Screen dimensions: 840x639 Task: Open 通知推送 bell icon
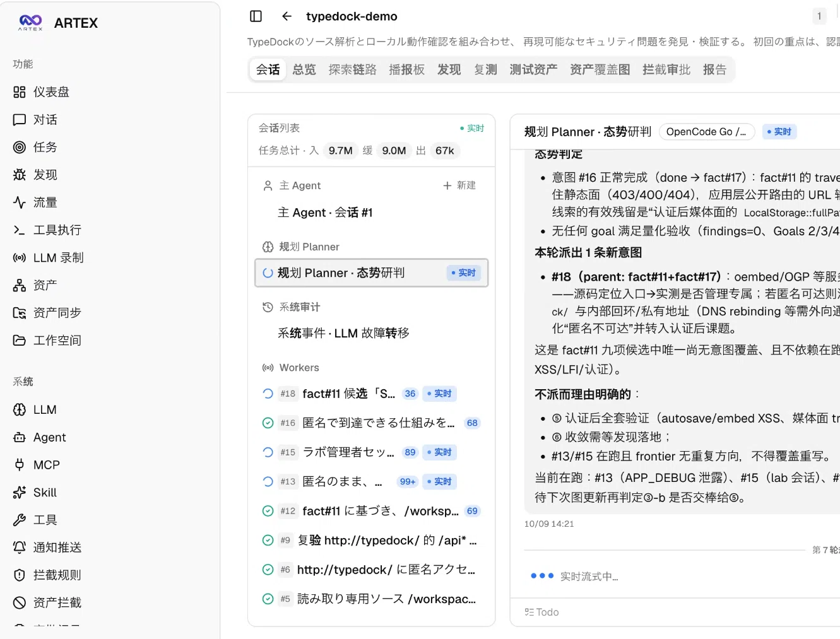(x=20, y=548)
